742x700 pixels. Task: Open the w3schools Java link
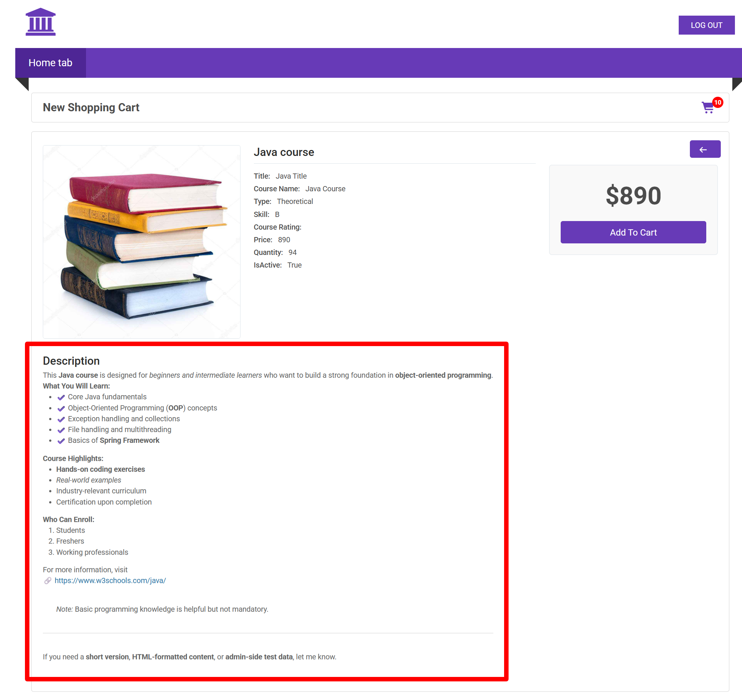point(110,581)
